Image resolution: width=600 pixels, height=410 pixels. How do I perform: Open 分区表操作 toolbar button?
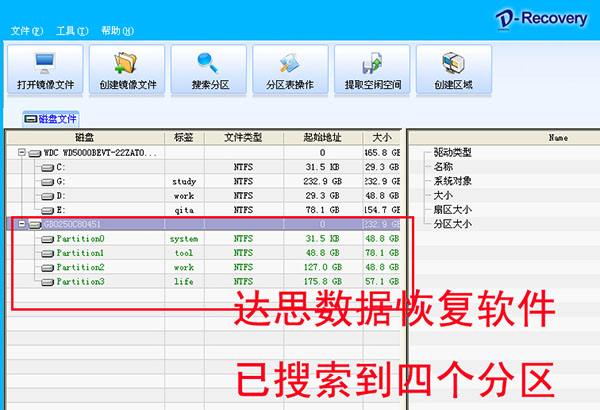coord(290,69)
